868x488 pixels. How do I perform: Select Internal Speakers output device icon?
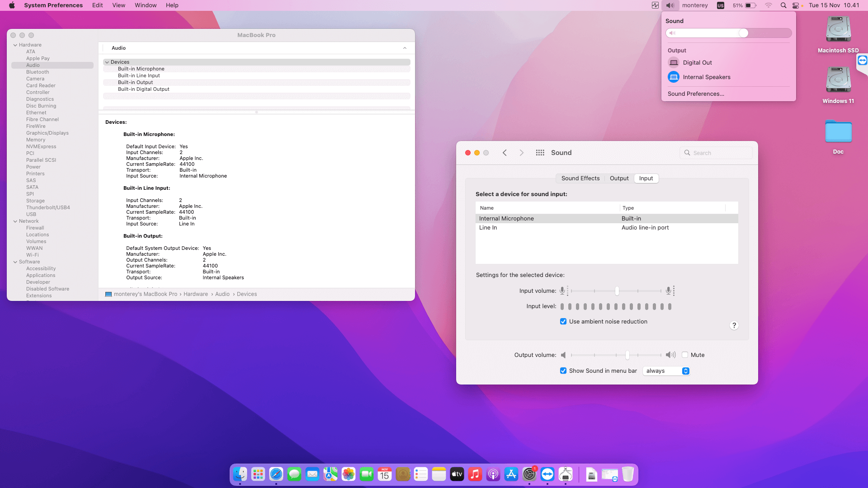pyautogui.click(x=674, y=77)
